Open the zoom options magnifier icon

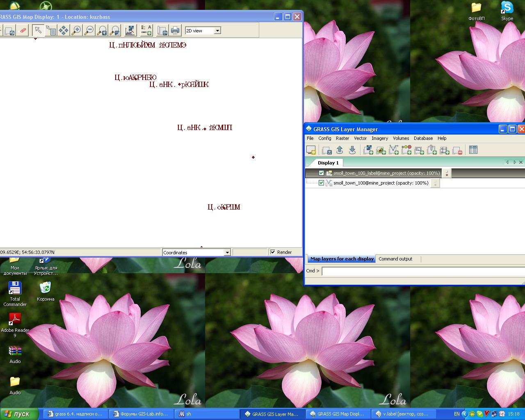point(114,30)
